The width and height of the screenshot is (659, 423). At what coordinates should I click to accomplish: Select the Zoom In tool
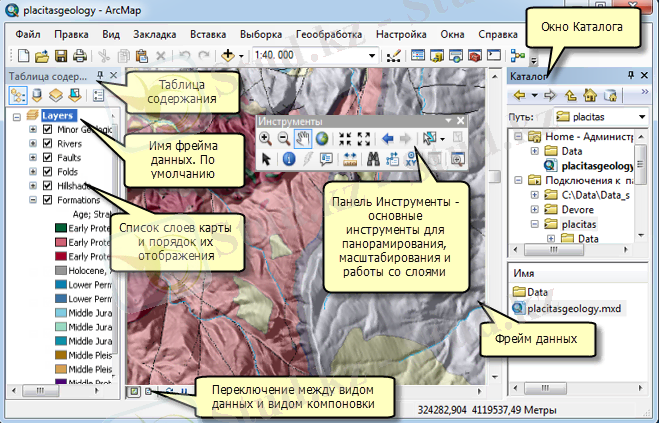click(x=265, y=138)
